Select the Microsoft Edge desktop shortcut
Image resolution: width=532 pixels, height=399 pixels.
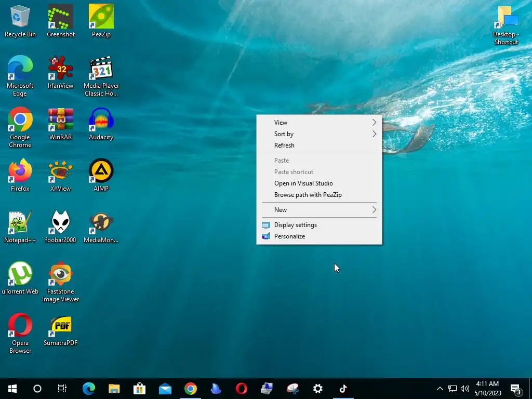coord(20,76)
